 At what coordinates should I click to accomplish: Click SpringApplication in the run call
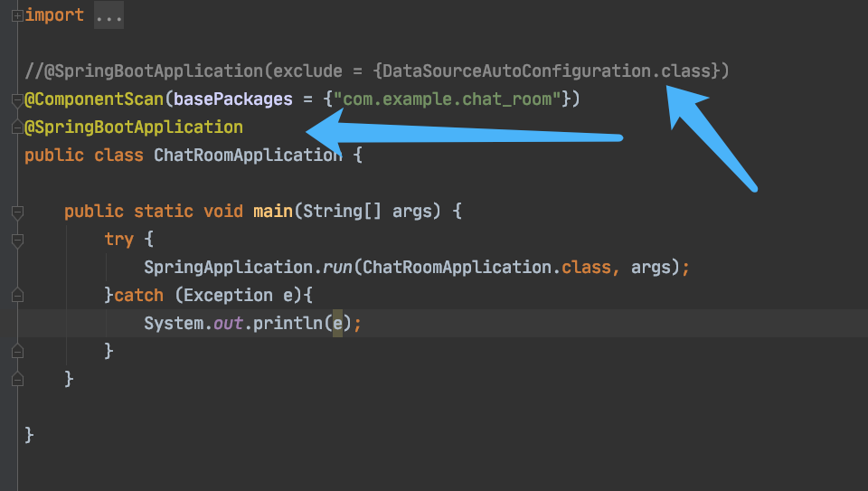pos(228,268)
